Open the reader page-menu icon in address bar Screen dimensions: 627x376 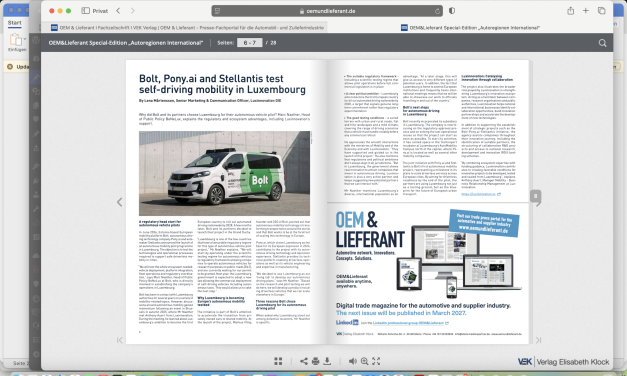218,11
